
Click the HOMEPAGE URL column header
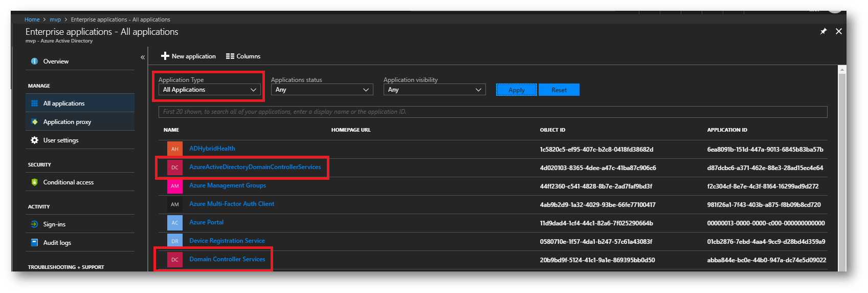pyautogui.click(x=351, y=130)
